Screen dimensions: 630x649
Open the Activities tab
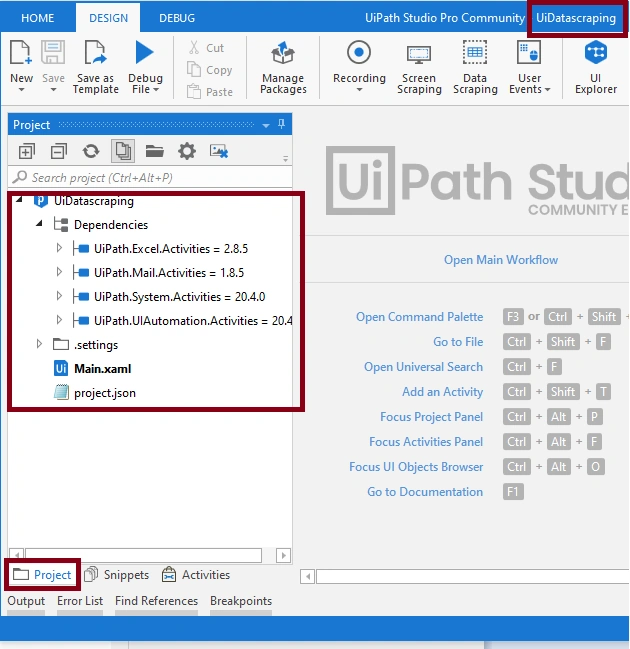(x=196, y=574)
